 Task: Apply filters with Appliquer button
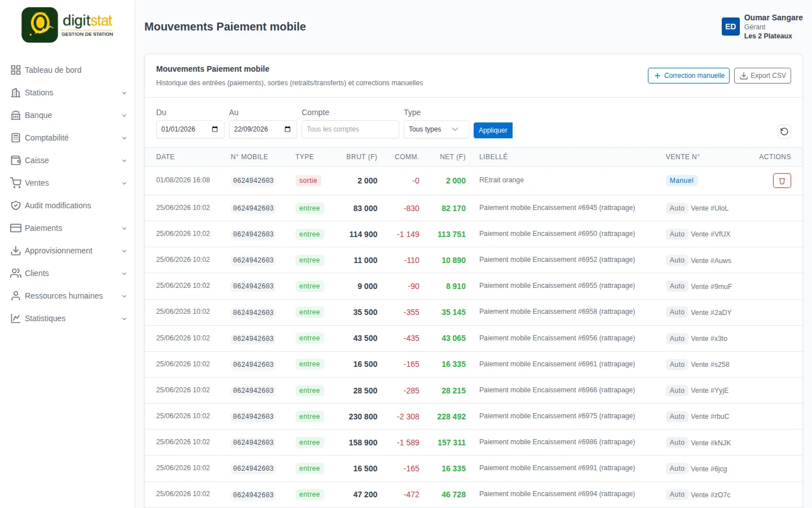point(493,130)
